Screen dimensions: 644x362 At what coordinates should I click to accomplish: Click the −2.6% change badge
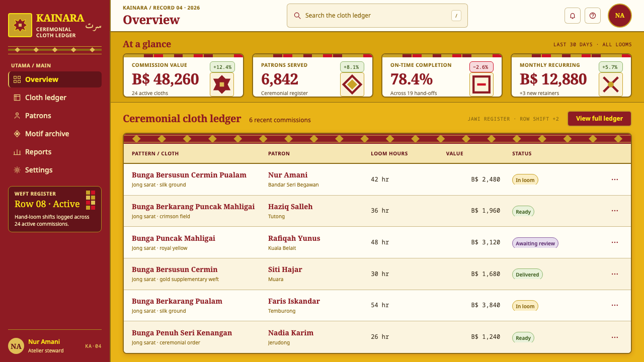click(x=481, y=67)
